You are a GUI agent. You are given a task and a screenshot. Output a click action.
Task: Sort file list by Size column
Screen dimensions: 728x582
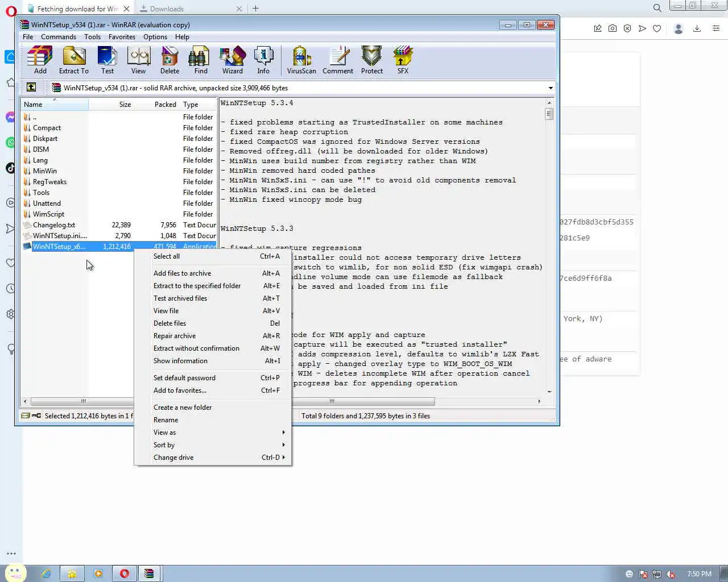(111, 105)
